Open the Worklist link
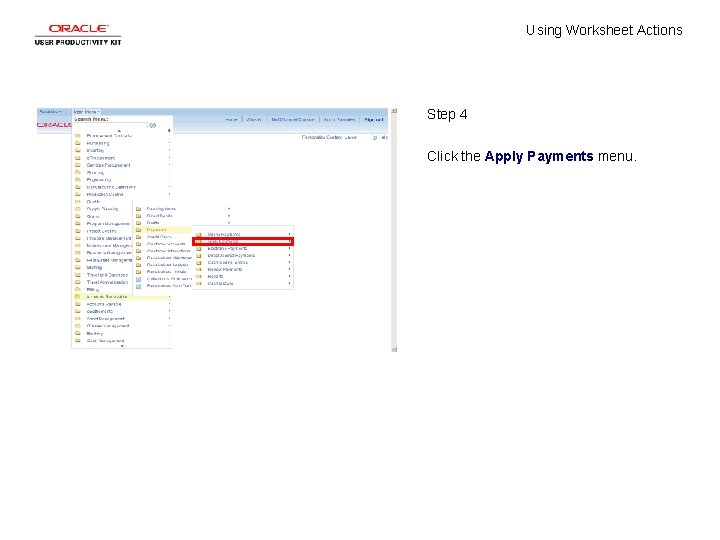The image size is (720, 540). click(254, 119)
